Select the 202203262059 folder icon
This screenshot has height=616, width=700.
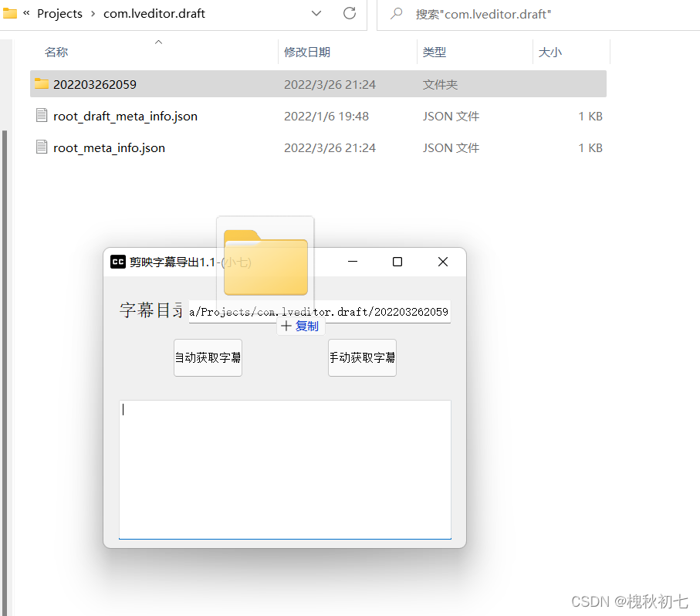pos(42,83)
